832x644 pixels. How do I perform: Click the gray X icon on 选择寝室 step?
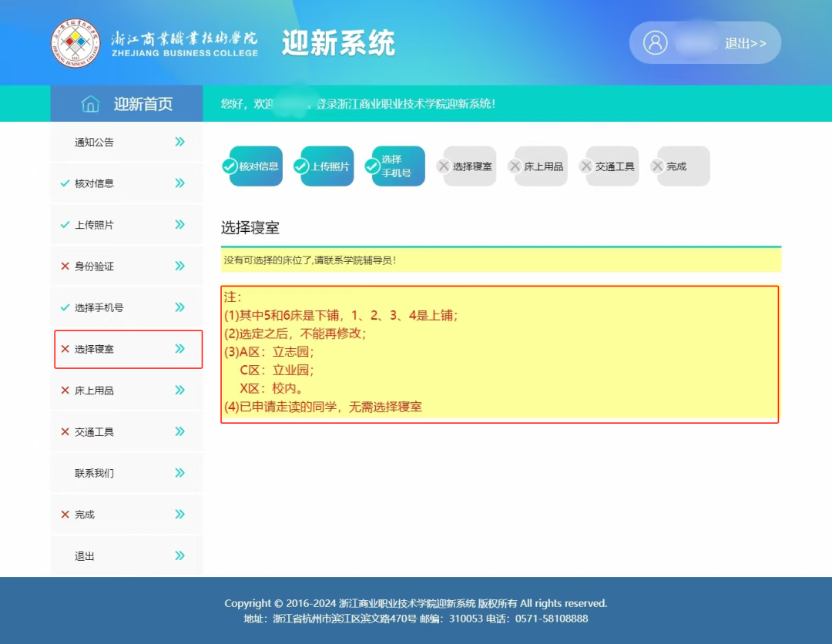coord(444,166)
